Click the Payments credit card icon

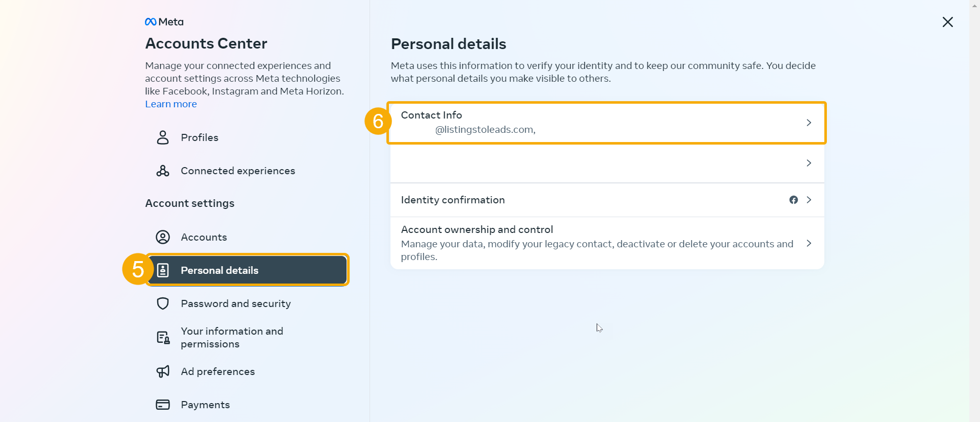[163, 405]
